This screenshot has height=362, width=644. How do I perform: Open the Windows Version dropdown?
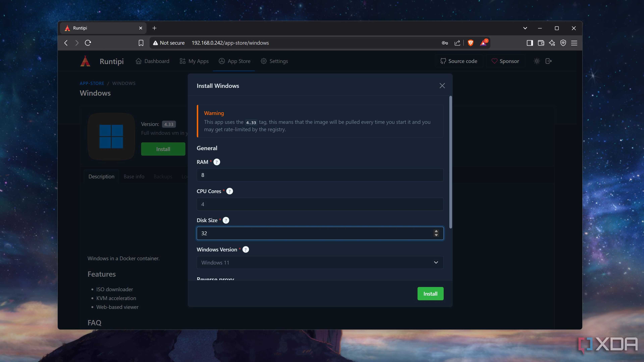tap(320, 262)
